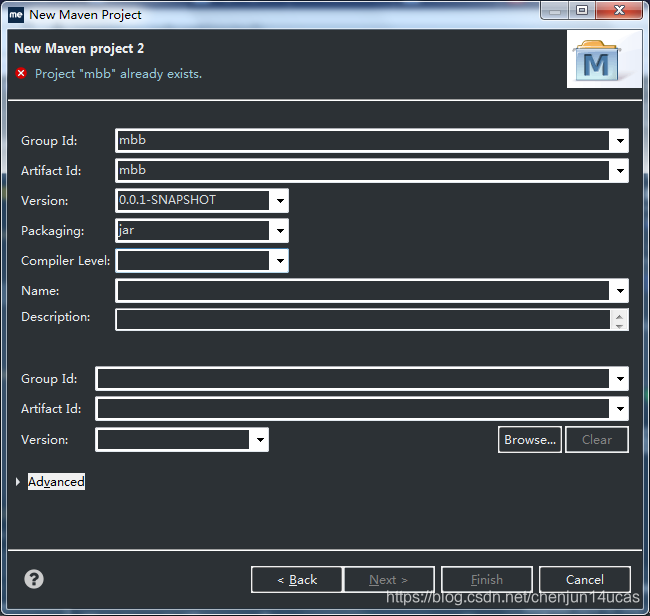Cancel the New Maven Project wizard
650x616 pixels.
click(x=585, y=580)
